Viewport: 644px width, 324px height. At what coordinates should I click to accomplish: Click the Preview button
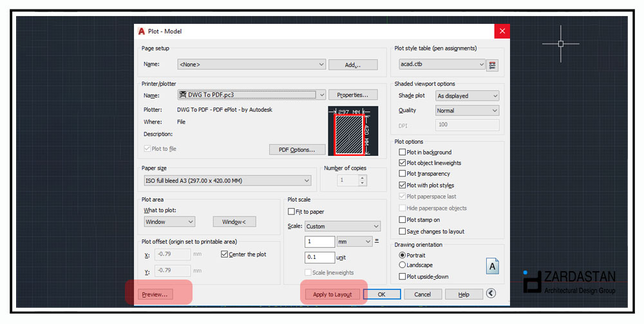tap(155, 294)
